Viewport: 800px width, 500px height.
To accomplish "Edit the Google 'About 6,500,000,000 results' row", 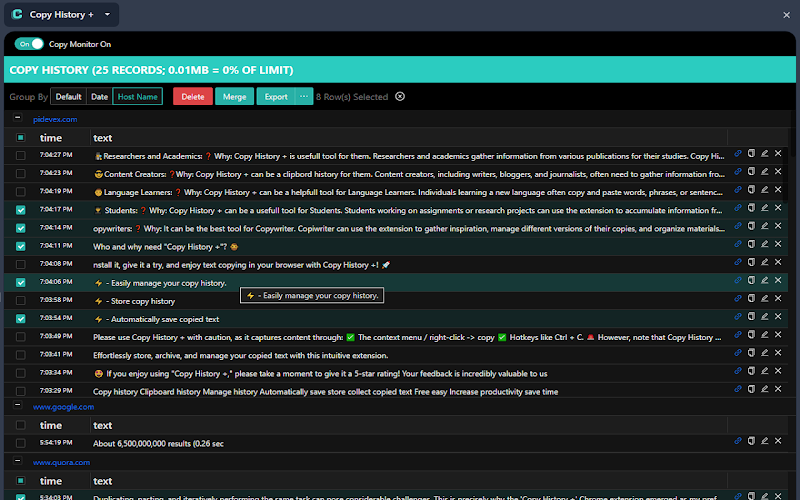I will tap(764, 441).
